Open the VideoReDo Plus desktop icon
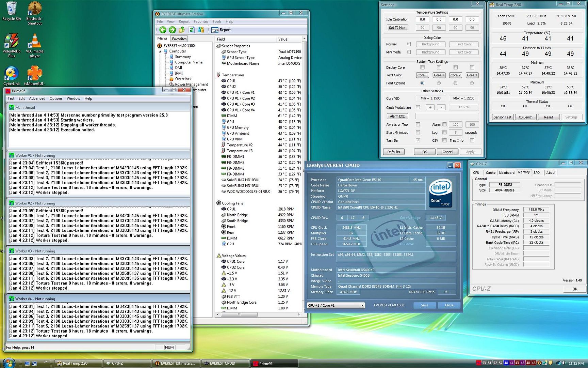The width and height of the screenshot is (588, 368). coord(12,45)
